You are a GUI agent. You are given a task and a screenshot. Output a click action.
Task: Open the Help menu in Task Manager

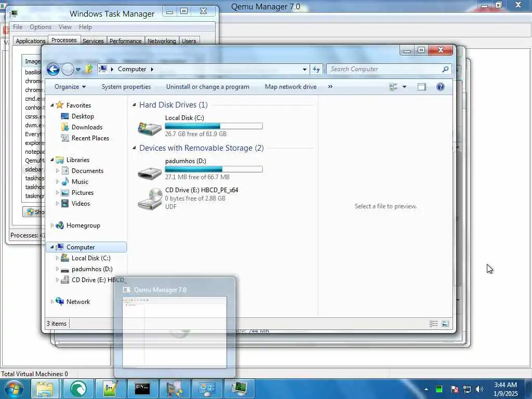pyautogui.click(x=85, y=27)
